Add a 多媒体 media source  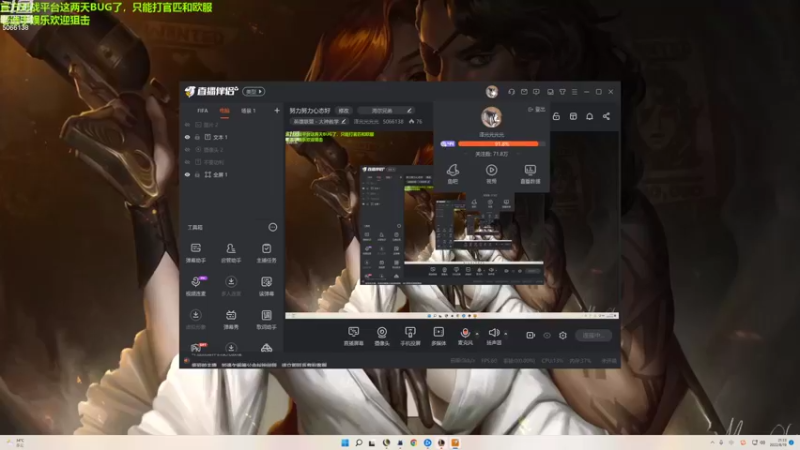[x=439, y=336]
